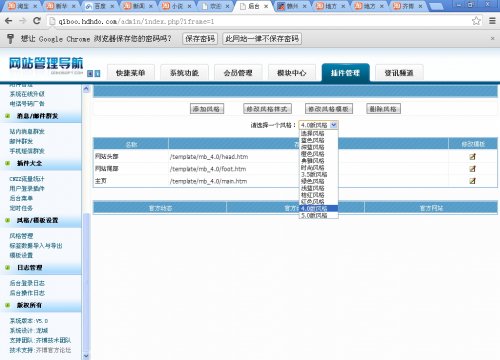Click sidebar scrollbar down arrow
Image resolution: width=500 pixels, height=360 pixels.
86,356
